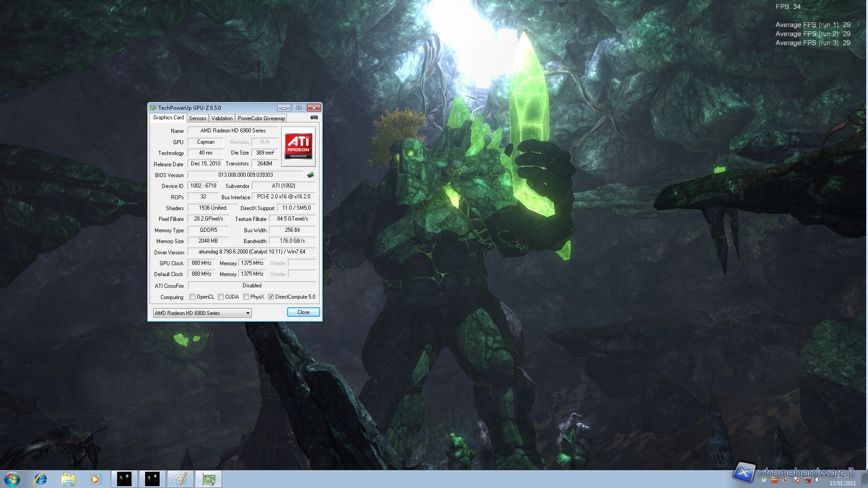The width and height of the screenshot is (868, 488).
Task: Click the ATI Radeon logo image
Action: (x=298, y=146)
